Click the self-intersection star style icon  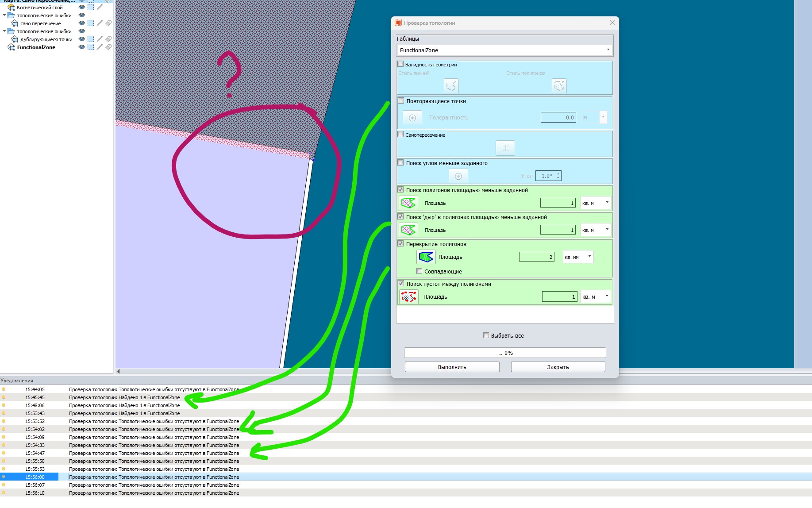tap(505, 148)
